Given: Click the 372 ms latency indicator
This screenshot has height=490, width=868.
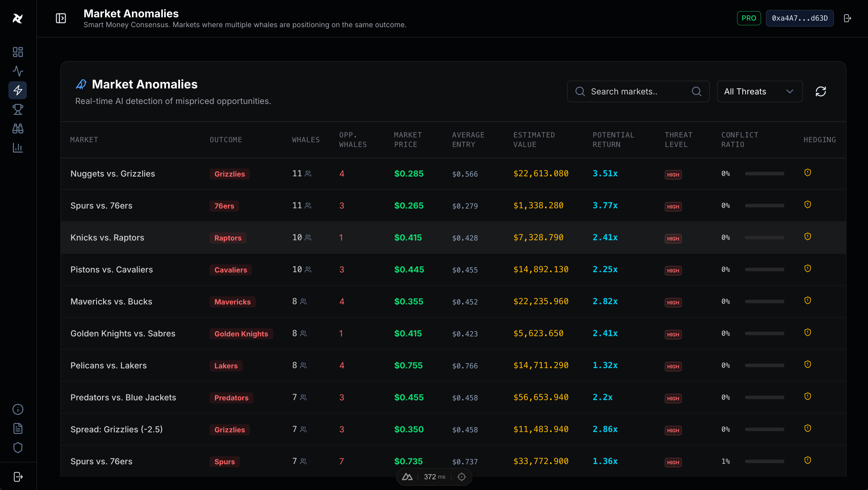Looking at the screenshot, I should [434, 477].
